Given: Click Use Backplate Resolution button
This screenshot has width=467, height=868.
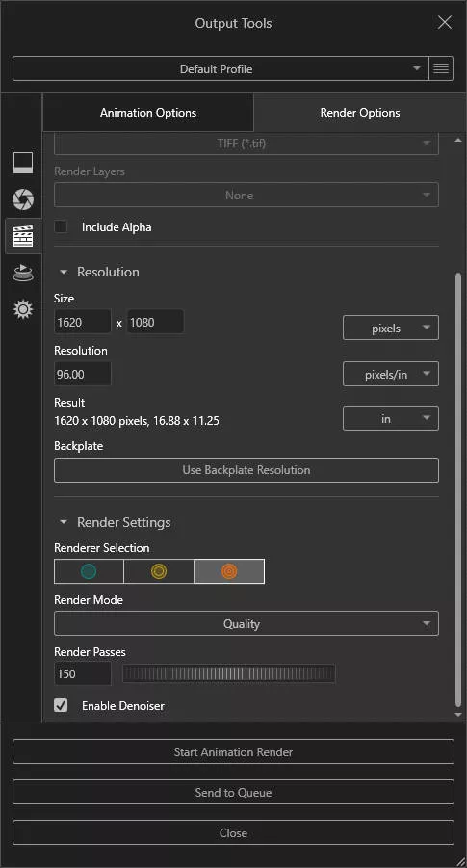Looking at the screenshot, I should pyautogui.click(x=246, y=470).
